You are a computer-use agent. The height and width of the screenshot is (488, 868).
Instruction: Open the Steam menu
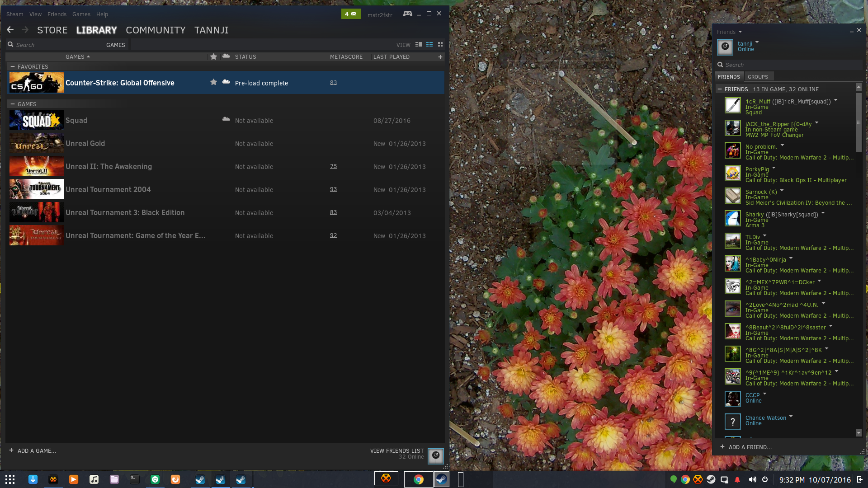tap(14, 14)
